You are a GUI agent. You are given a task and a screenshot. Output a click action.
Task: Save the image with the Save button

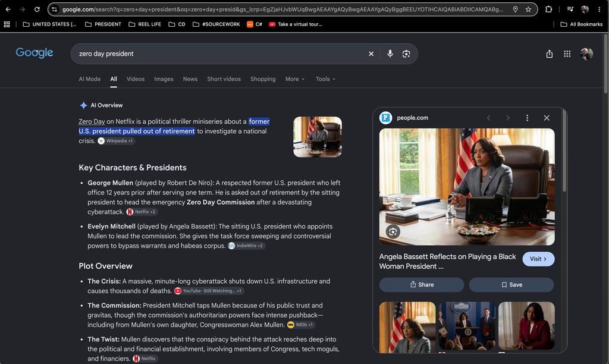point(511,285)
